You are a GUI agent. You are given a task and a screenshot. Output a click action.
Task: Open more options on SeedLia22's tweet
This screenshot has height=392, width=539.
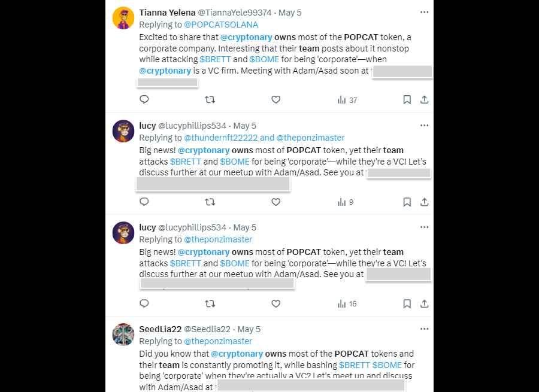click(424, 329)
